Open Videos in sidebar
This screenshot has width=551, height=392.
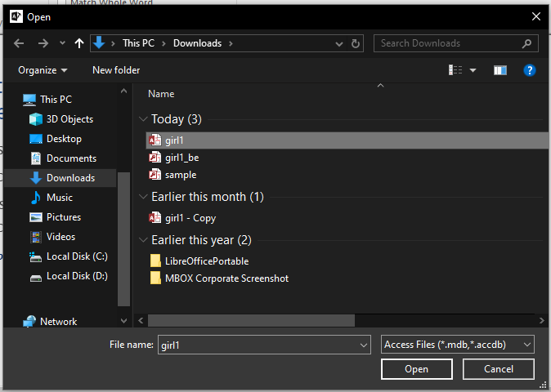52,237
